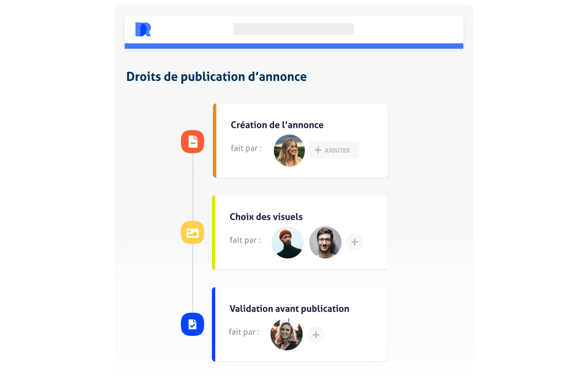Click the blue stripe on Validation card
The width and height of the screenshot is (588, 388).
coord(214,324)
